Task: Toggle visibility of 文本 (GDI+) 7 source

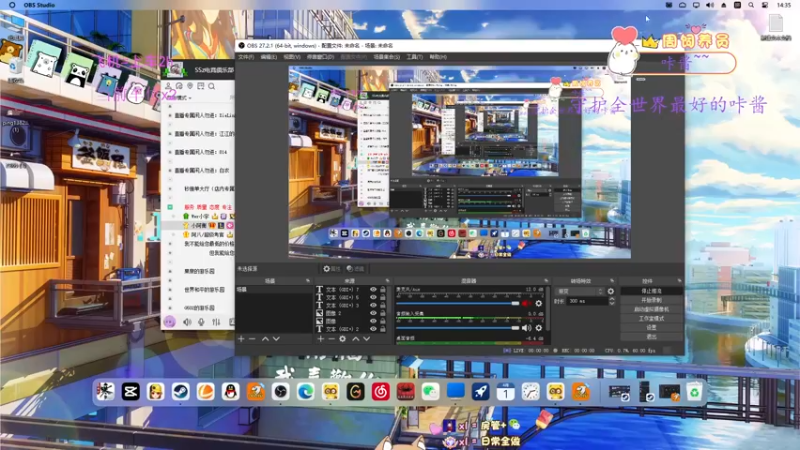Action: 373,289
